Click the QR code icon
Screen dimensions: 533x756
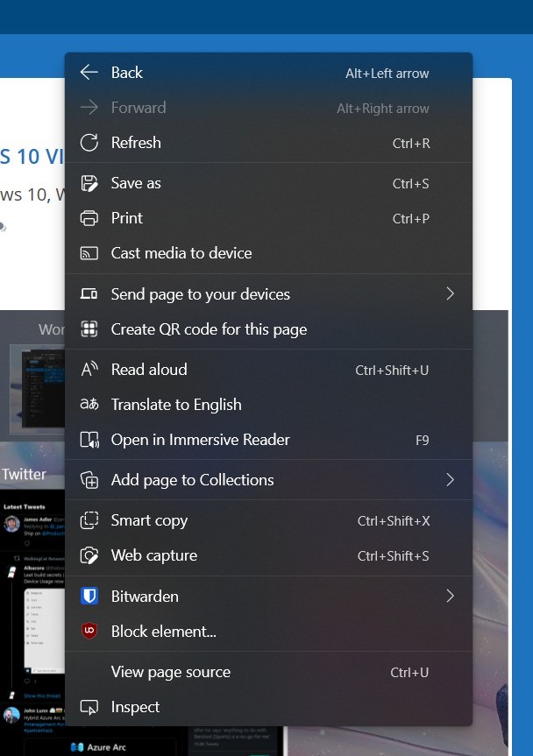click(89, 329)
